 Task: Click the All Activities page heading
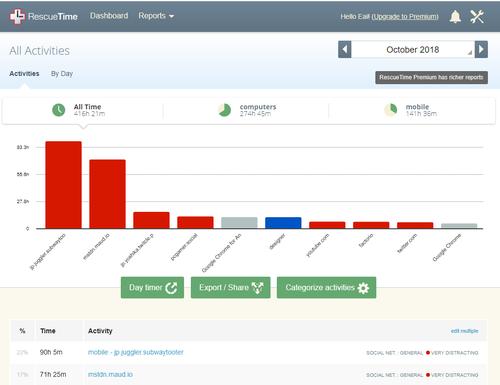[40, 51]
